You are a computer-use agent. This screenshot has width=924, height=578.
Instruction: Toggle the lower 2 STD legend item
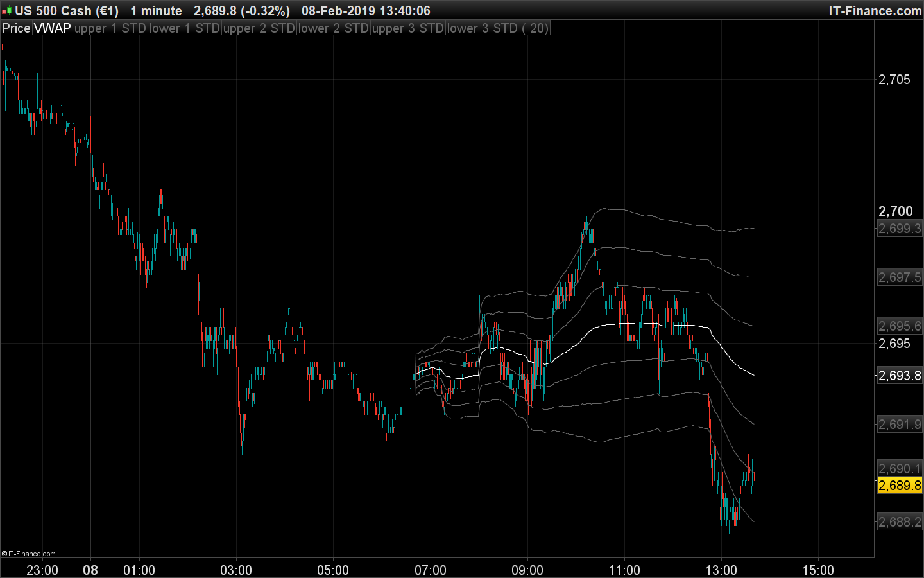tap(334, 28)
